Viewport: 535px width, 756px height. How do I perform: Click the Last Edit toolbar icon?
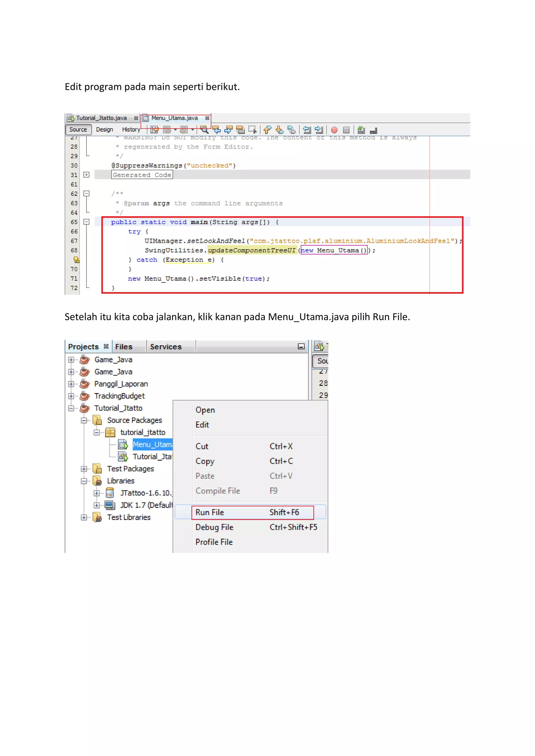coord(154,130)
